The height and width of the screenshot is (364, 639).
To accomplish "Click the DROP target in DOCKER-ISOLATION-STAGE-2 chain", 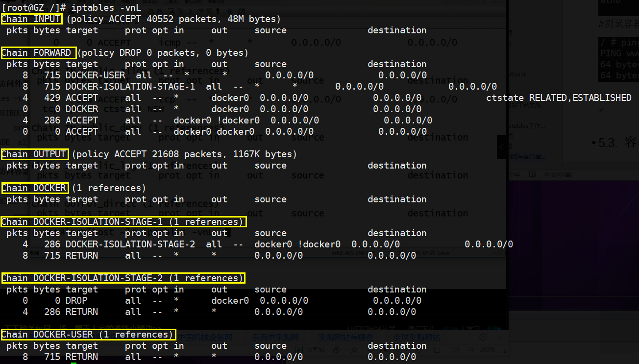I will (x=76, y=301).
